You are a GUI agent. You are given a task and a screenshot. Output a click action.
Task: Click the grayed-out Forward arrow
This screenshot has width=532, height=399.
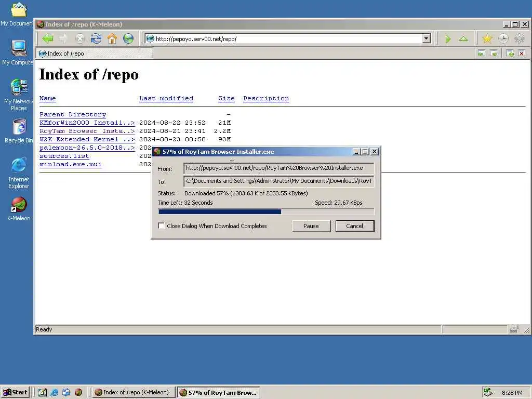tap(63, 38)
